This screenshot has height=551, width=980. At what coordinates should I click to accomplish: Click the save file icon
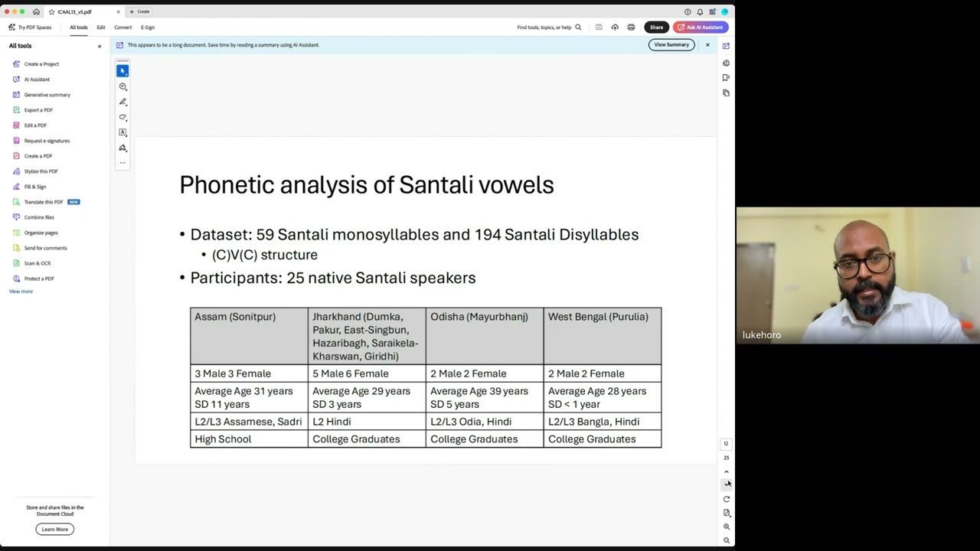pyautogui.click(x=599, y=27)
